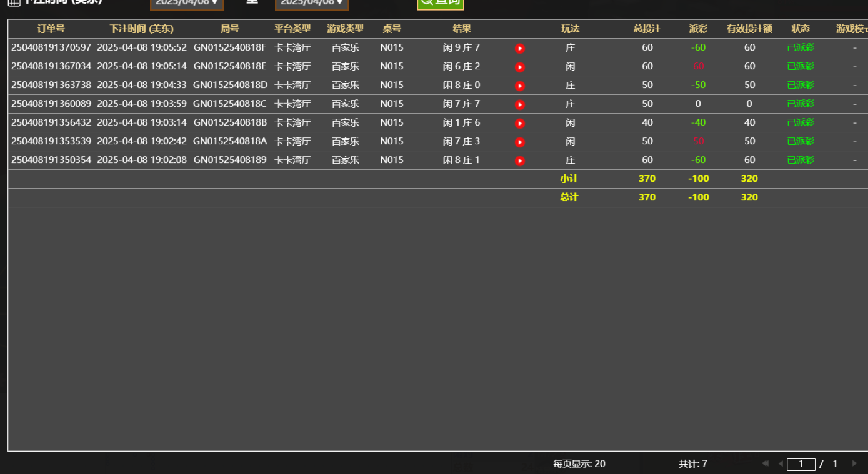Play replay for result 闲1庄6
868x474 pixels.
(x=519, y=122)
